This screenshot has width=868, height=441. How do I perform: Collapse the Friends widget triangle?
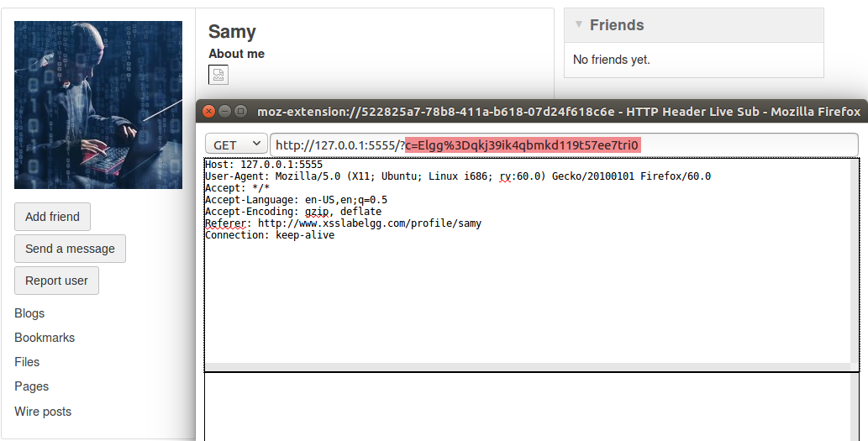pos(578,24)
